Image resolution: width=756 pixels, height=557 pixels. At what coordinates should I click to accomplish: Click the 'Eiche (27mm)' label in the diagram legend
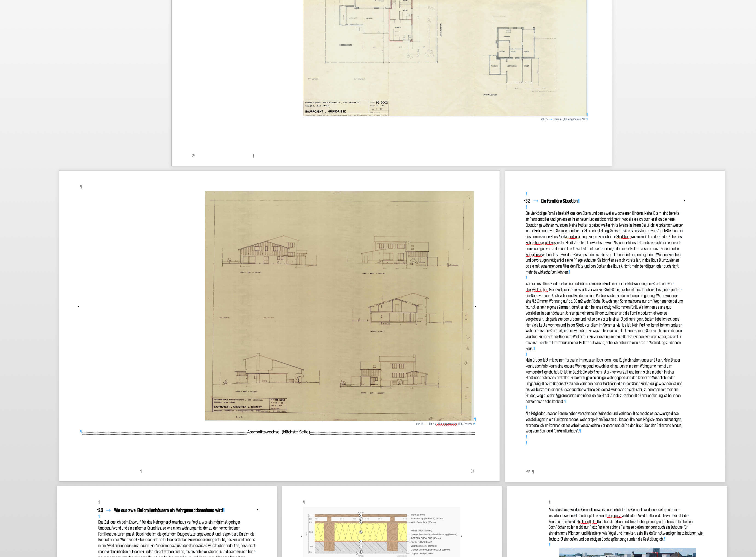click(417, 515)
